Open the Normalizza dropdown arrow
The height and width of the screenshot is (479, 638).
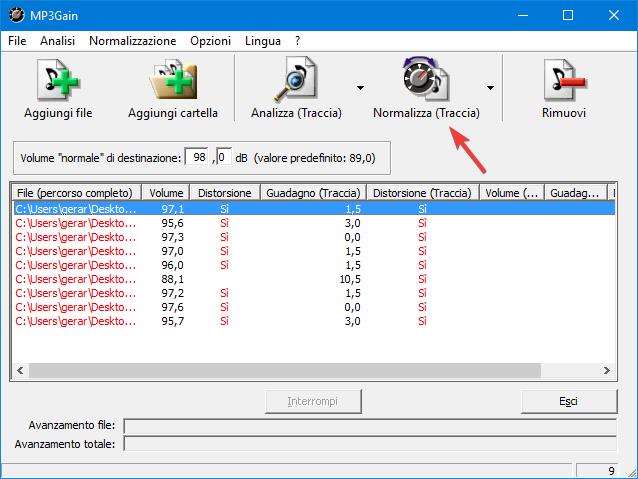tap(490, 87)
